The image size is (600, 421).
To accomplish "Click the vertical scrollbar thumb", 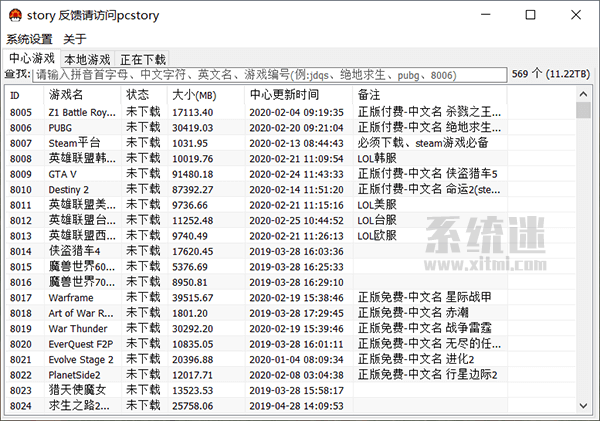I will tap(583, 110).
